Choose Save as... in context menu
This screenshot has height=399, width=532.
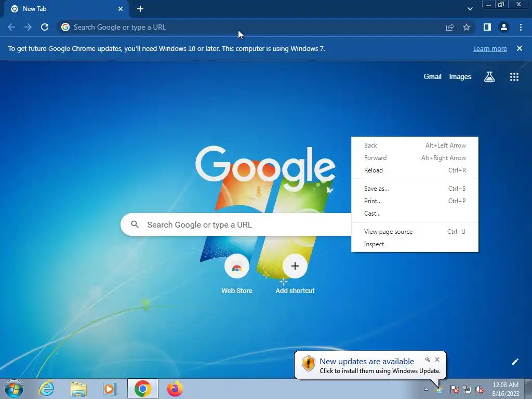coord(415,188)
